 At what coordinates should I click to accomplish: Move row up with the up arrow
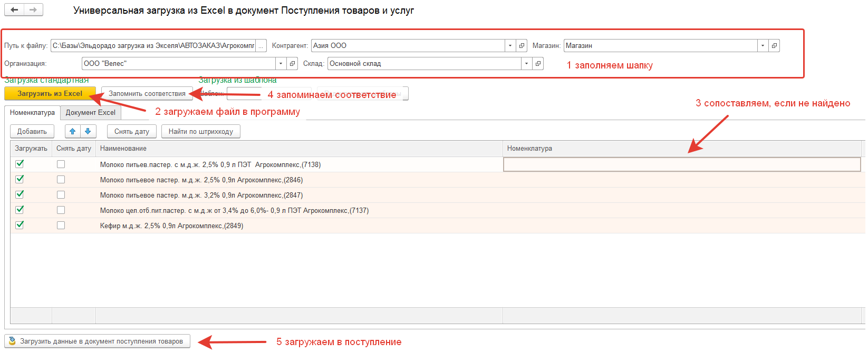tap(73, 131)
